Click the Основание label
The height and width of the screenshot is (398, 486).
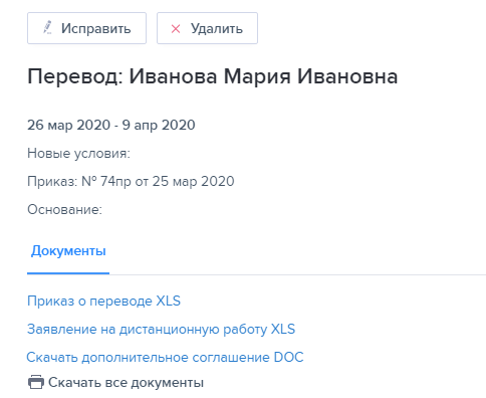(x=65, y=210)
